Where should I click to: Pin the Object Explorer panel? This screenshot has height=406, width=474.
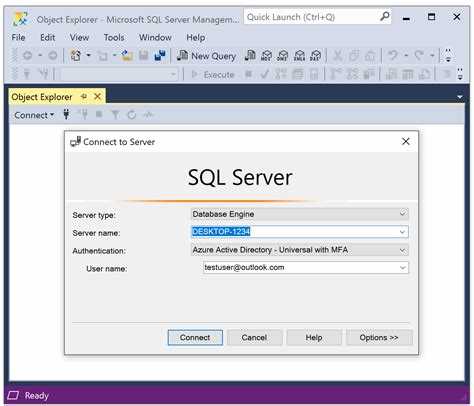pyautogui.click(x=84, y=97)
